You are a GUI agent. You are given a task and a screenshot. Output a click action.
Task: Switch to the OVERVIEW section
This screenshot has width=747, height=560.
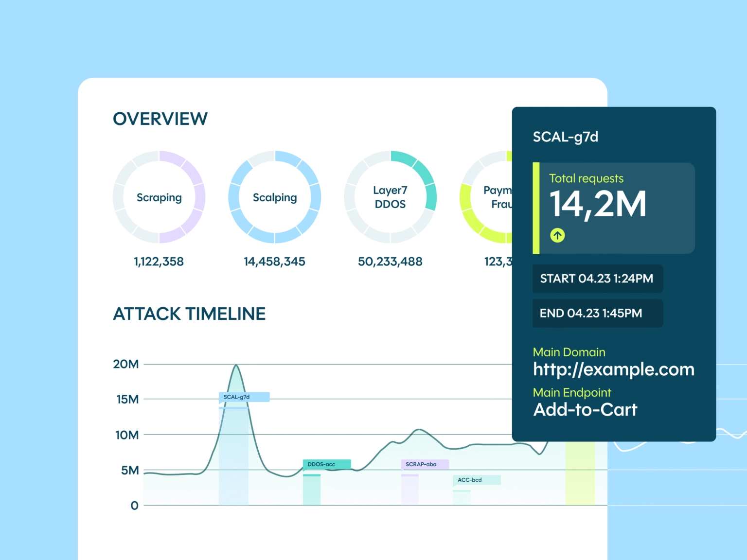160,118
